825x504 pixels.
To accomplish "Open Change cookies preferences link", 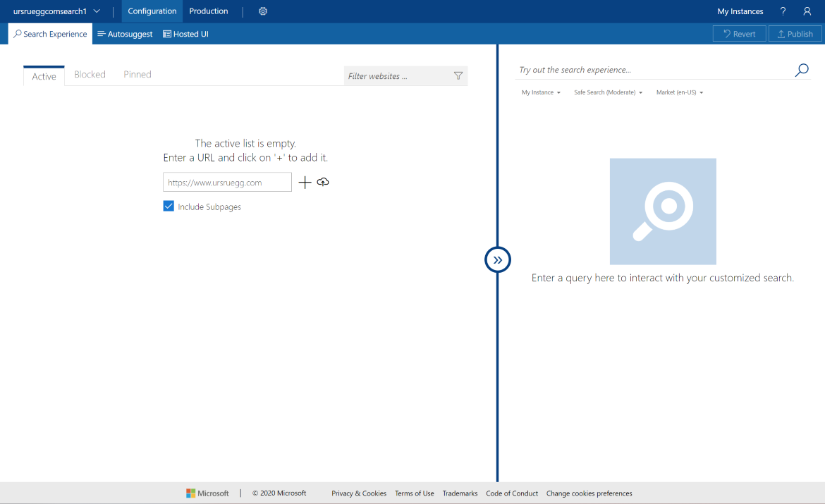I will 589,493.
